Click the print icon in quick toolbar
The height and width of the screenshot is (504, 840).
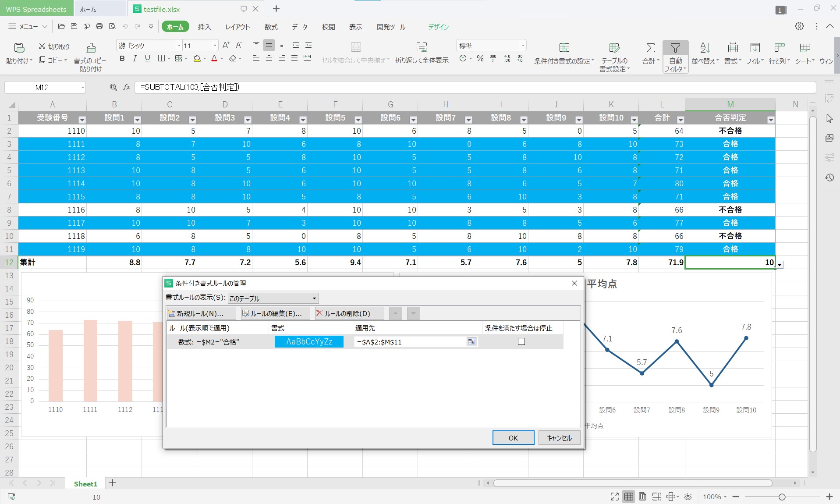[99, 27]
